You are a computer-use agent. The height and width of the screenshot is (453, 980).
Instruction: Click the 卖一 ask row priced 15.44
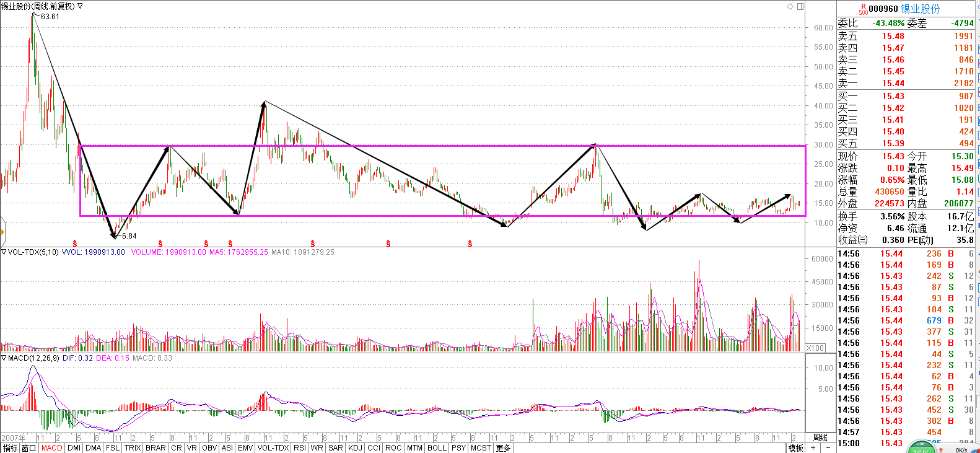[906, 83]
